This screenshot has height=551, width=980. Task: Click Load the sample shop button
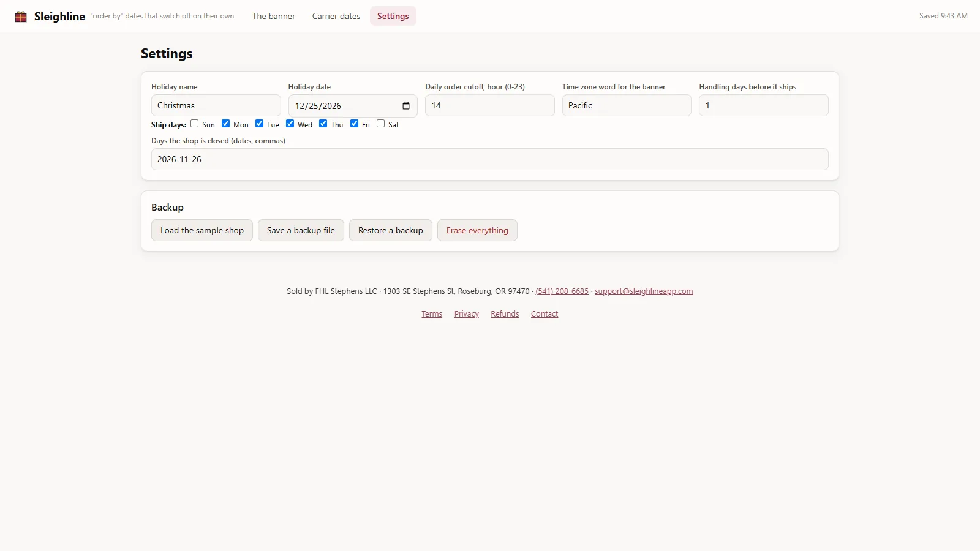202,230
